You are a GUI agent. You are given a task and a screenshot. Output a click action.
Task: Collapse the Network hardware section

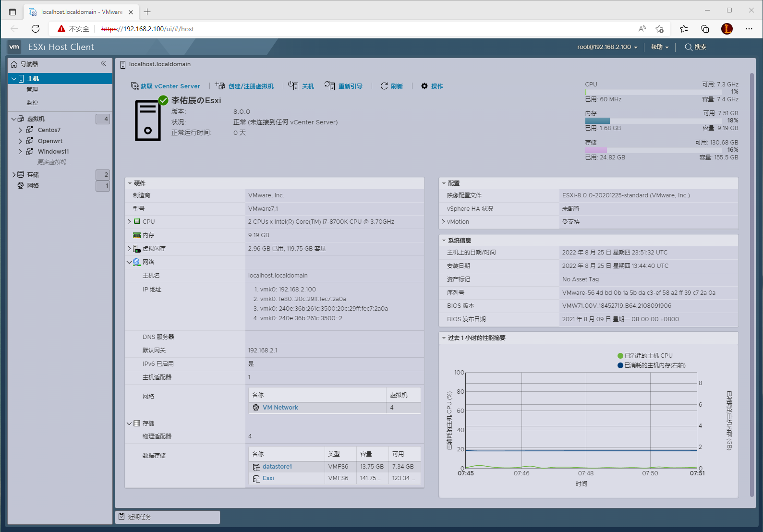[129, 262]
